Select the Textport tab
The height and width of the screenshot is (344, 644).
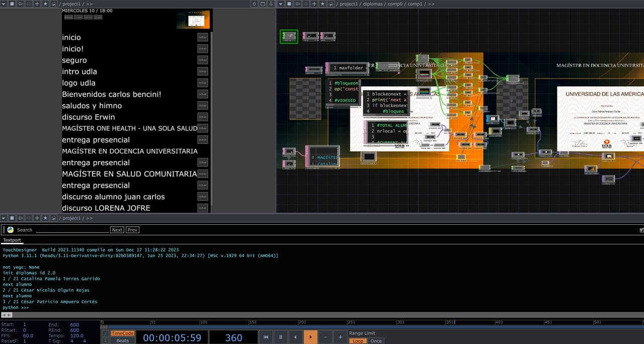[12, 240]
